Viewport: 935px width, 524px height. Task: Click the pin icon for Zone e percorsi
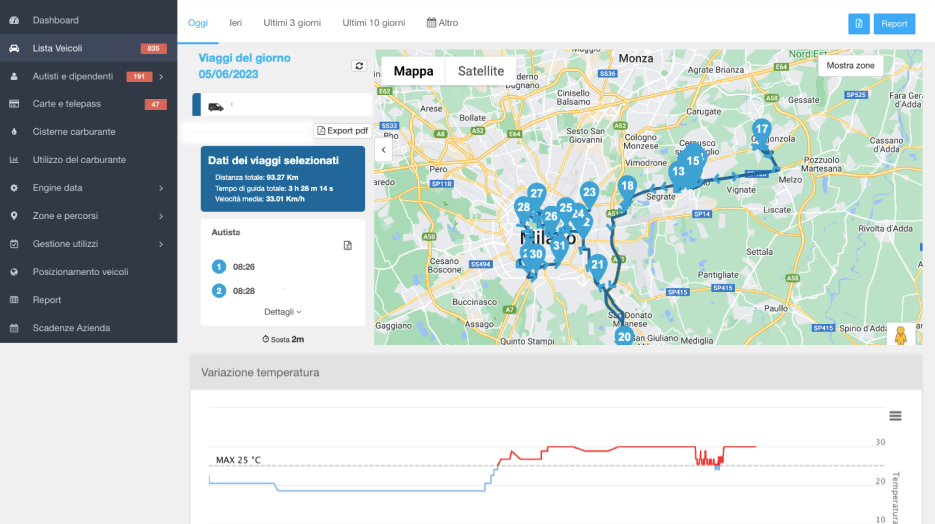[x=14, y=216]
